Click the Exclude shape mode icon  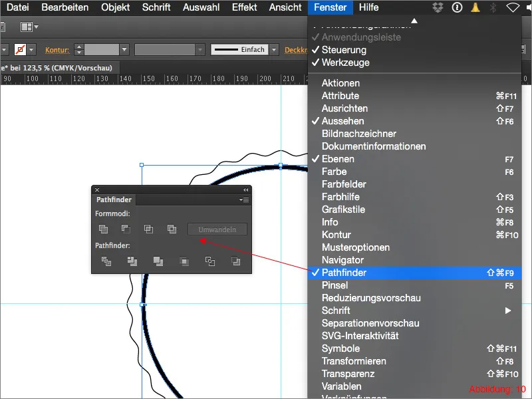coord(172,229)
